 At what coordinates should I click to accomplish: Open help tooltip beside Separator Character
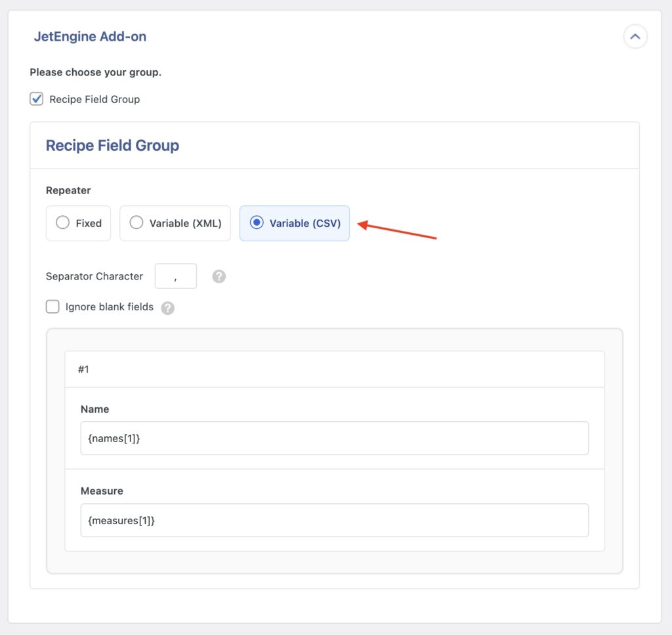coord(219,276)
